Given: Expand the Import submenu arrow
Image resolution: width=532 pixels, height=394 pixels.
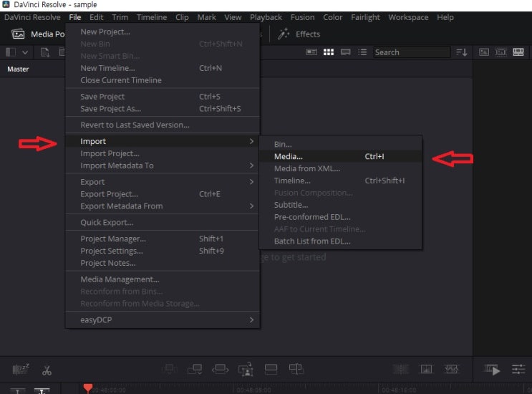Looking at the screenshot, I should (251, 141).
